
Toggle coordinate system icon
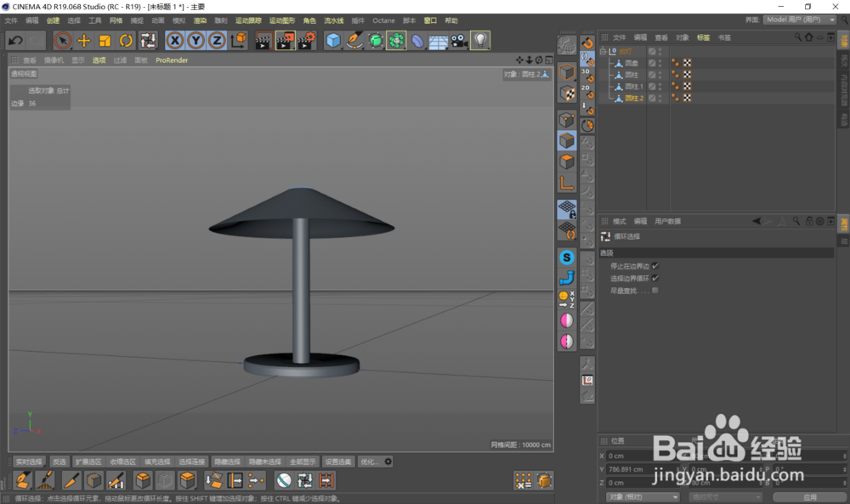point(239,41)
